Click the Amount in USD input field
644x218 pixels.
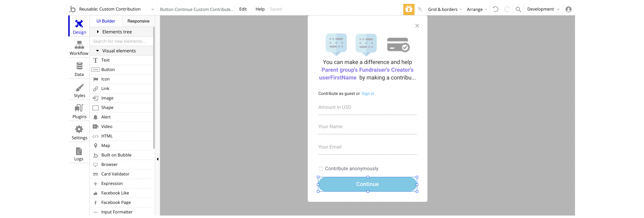(367, 108)
